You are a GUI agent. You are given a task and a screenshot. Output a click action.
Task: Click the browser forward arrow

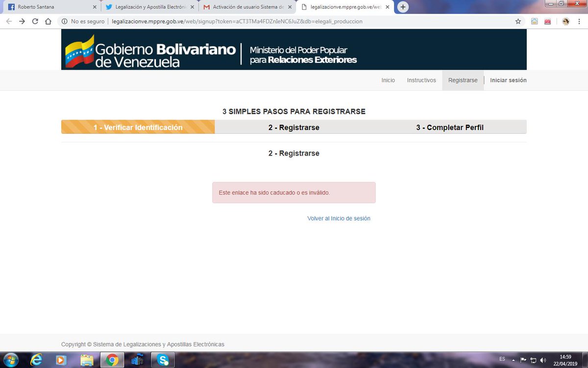[x=22, y=22]
